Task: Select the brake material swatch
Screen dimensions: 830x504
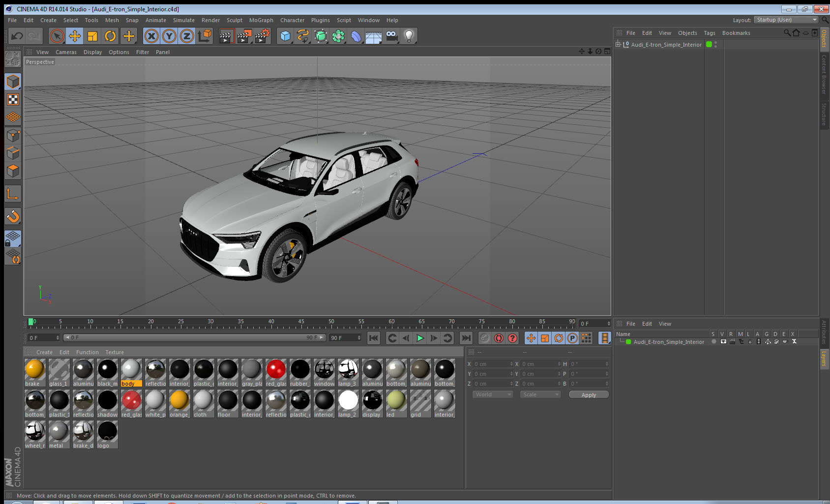Action: pyautogui.click(x=35, y=373)
